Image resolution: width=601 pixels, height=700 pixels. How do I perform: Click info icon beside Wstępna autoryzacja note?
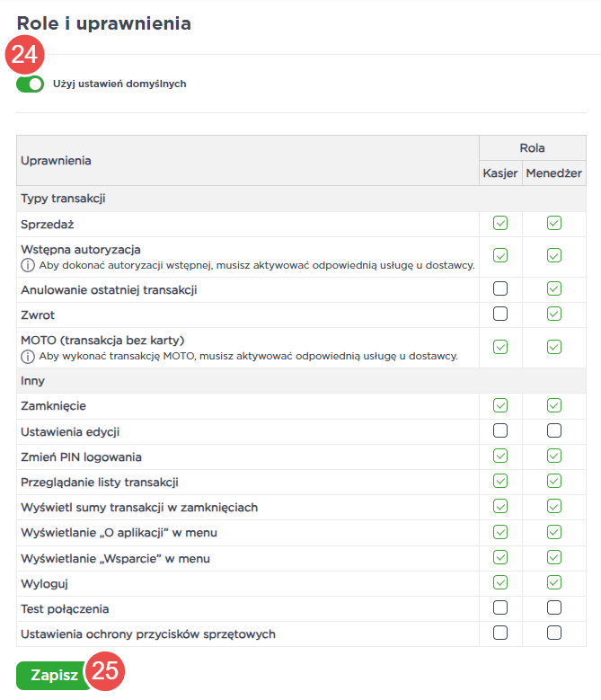(x=26, y=265)
